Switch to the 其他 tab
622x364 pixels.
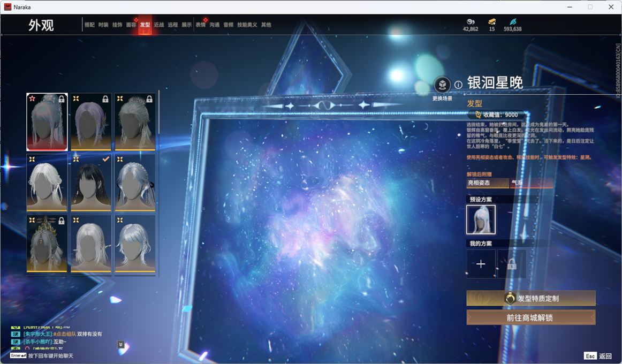[266, 25]
